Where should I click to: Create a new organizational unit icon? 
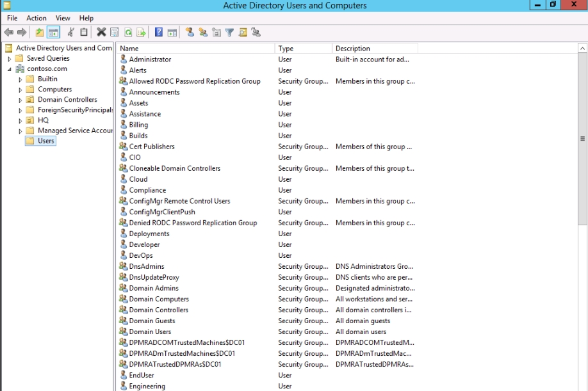[216, 33]
